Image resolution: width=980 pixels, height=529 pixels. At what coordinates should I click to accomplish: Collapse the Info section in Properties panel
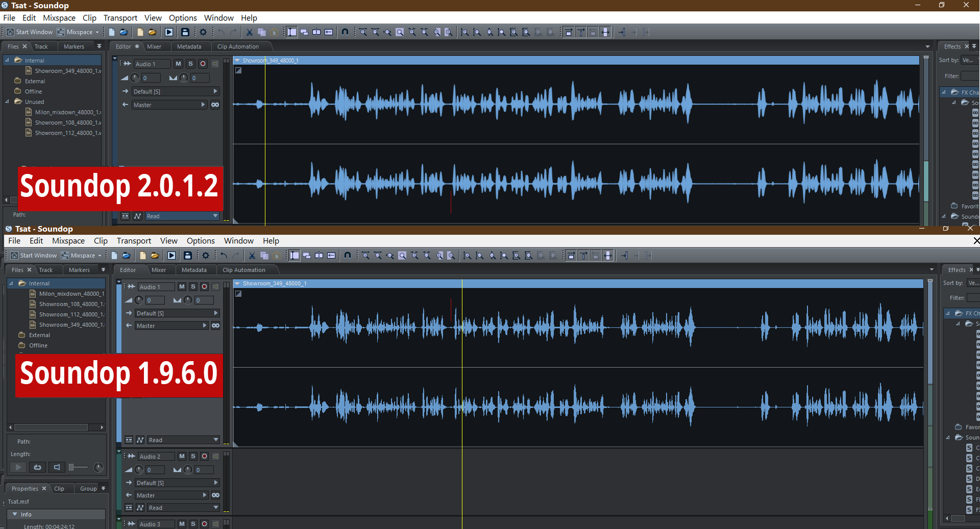coord(15,515)
